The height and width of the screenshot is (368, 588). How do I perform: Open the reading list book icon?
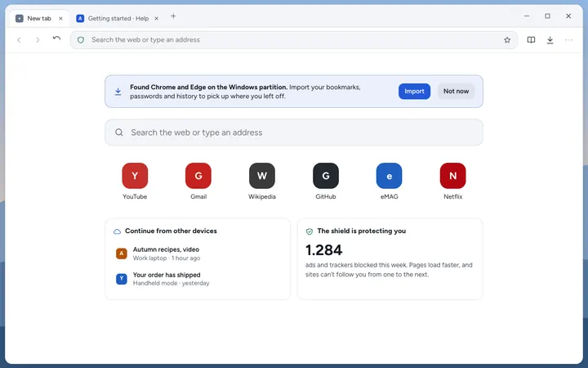point(531,40)
